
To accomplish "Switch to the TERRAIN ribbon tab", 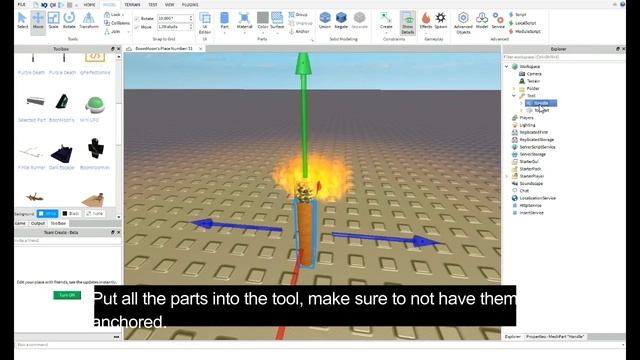I will [x=132, y=4].
